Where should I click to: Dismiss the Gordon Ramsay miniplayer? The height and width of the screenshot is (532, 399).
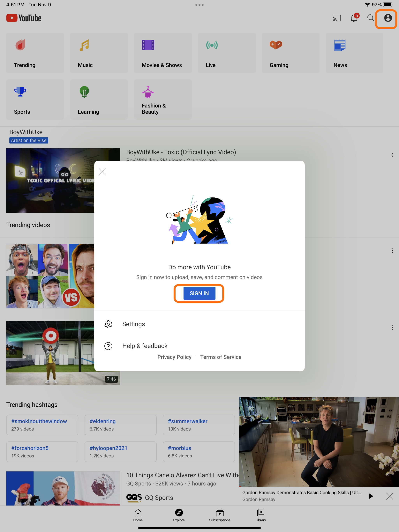(389, 496)
